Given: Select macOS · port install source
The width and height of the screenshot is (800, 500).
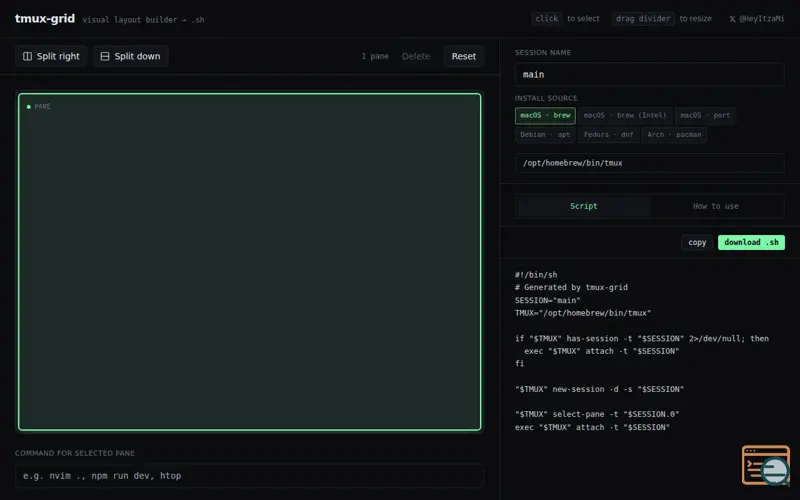Looking at the screenshot, I should (705, 115).
